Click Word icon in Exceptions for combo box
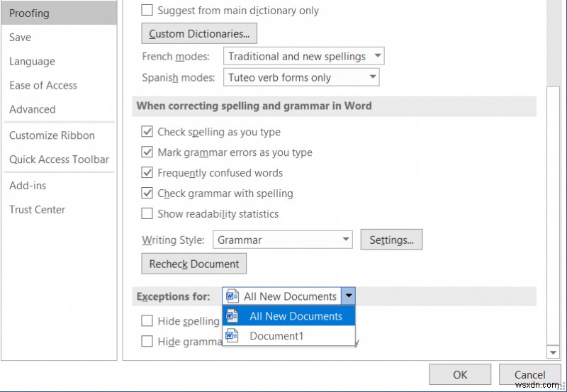This screenshot has width=567, height=392. (233, 296)
